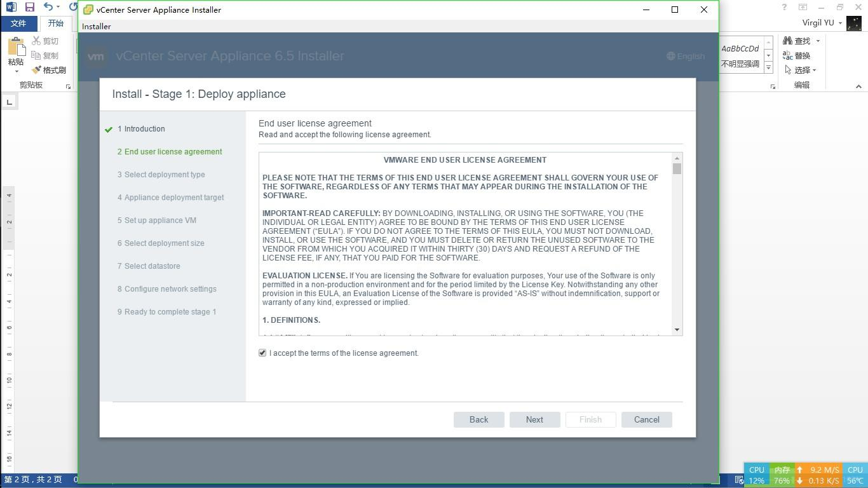Show the previous styles row in gallery
Screen dimensions: 868x488
pos(768,42)
